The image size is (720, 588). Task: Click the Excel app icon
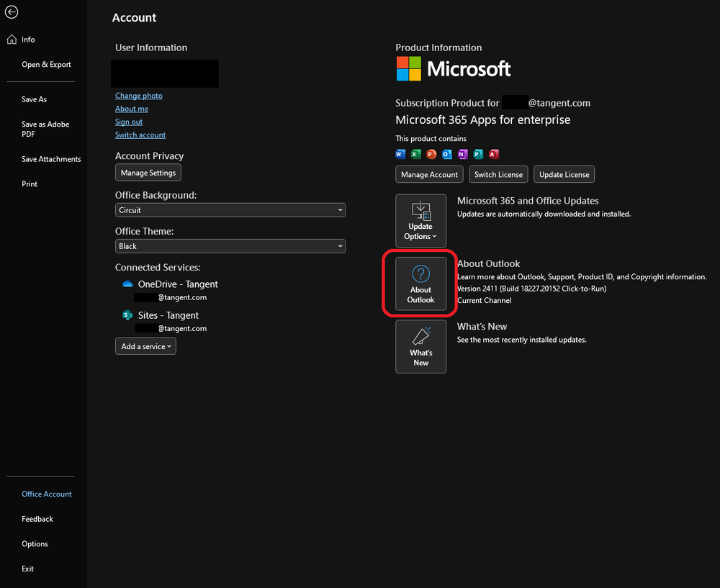tap(416, 154)
